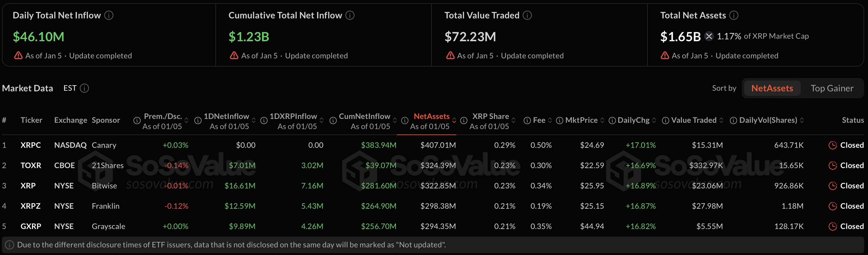The image size is (868, 255).
Task: Click the XRP Share column header
Action: coord(490,116)
